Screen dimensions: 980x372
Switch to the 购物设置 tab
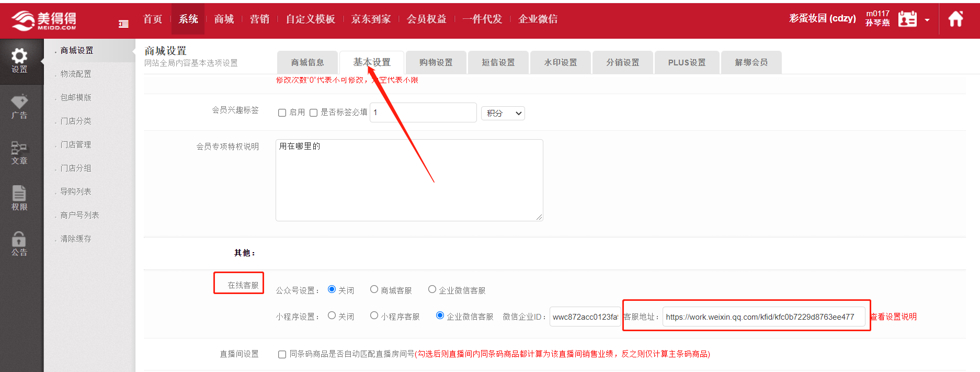pyautogui.click(x=436, y=63)
